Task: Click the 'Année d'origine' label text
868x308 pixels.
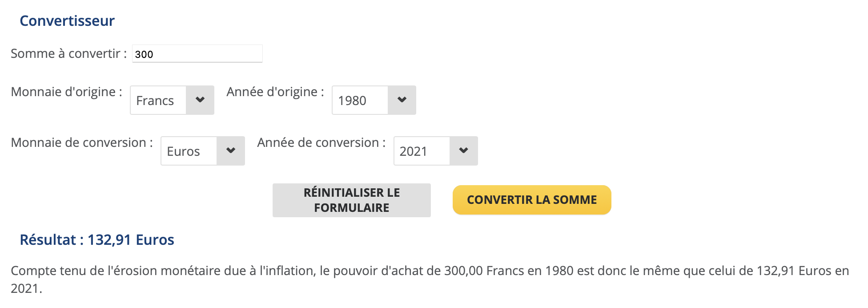Action: pyautogui.click(x=275, y=92)
